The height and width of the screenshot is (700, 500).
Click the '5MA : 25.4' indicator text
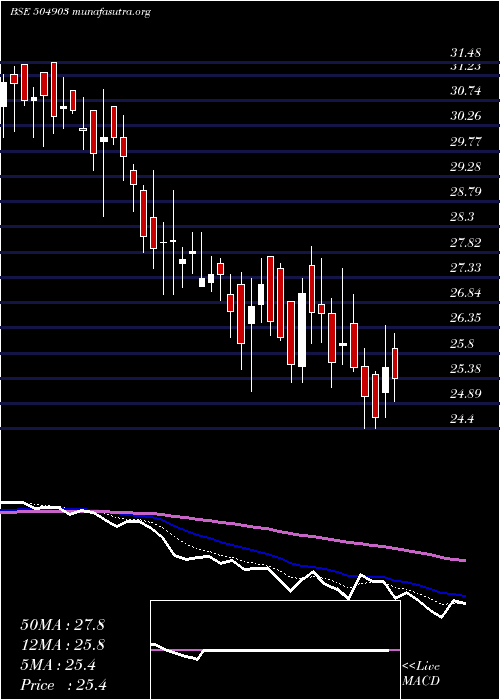click(x=58, y=665)
